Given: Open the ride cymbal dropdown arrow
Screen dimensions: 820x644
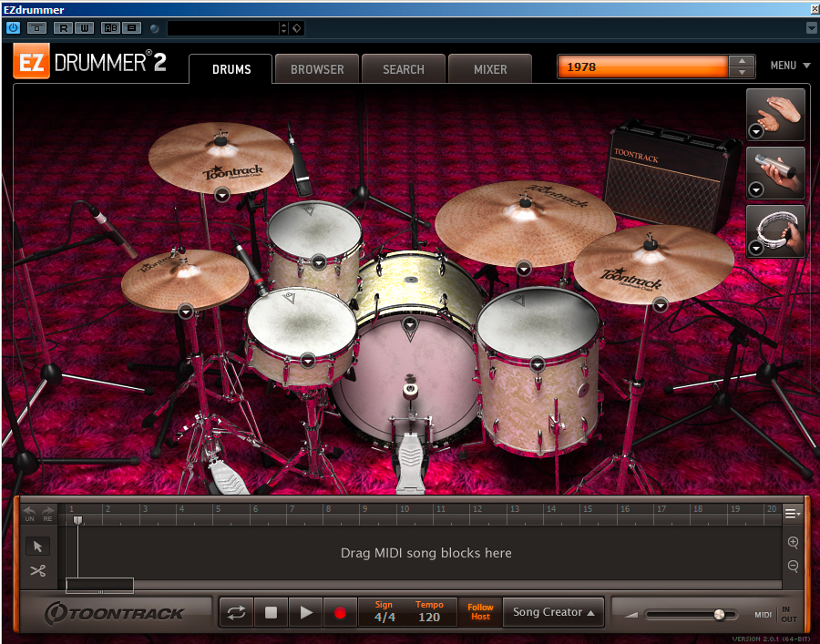Looking at the screenshot, I should pos(524,269).
